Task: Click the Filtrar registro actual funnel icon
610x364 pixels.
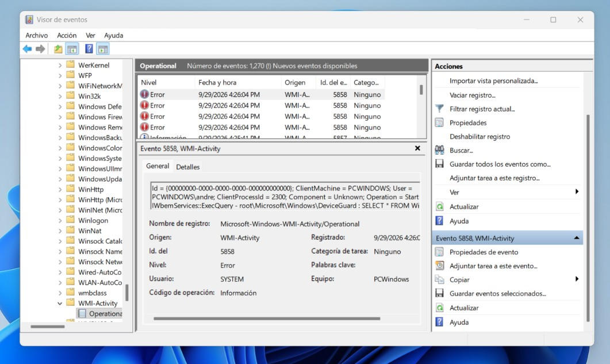Action: [x=439, y=109]
